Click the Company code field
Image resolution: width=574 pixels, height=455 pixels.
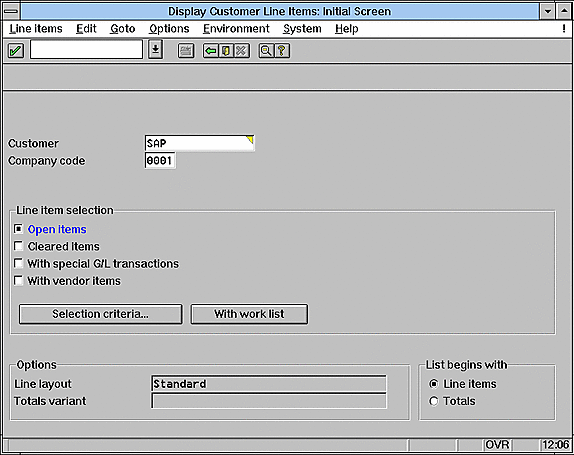(160, 160)
